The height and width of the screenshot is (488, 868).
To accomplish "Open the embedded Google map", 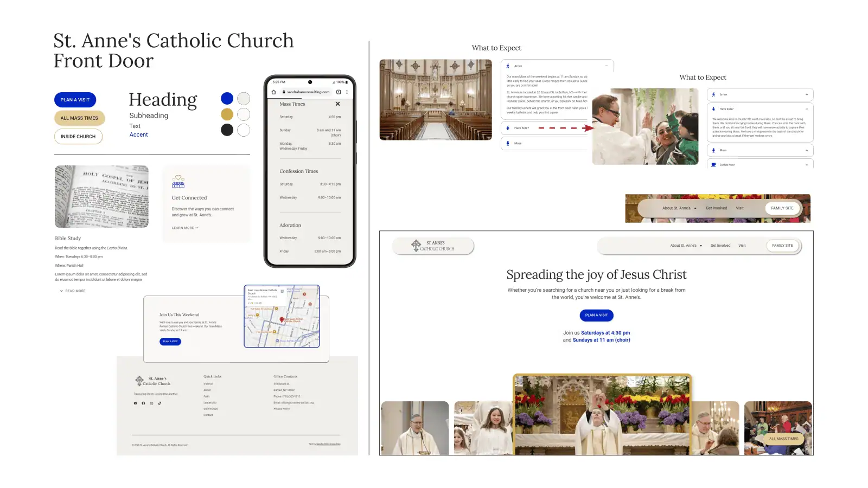I will tap(282, 316).
